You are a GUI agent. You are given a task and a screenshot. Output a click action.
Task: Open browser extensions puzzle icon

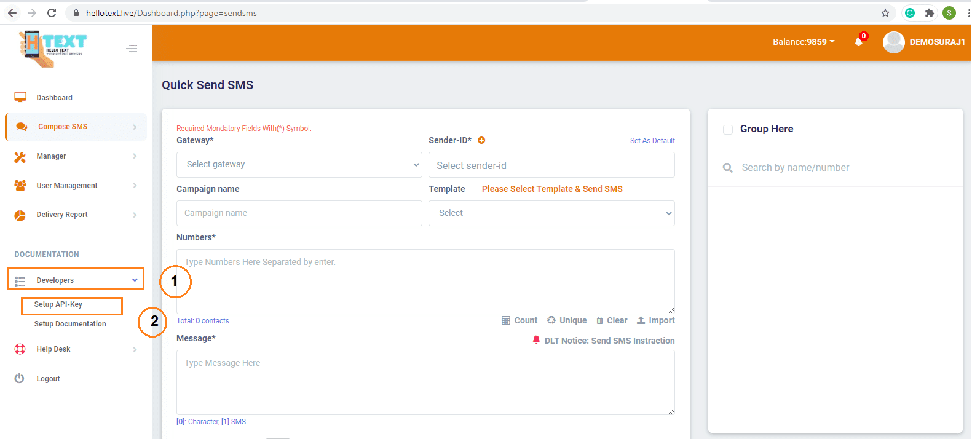coord(930,13)
